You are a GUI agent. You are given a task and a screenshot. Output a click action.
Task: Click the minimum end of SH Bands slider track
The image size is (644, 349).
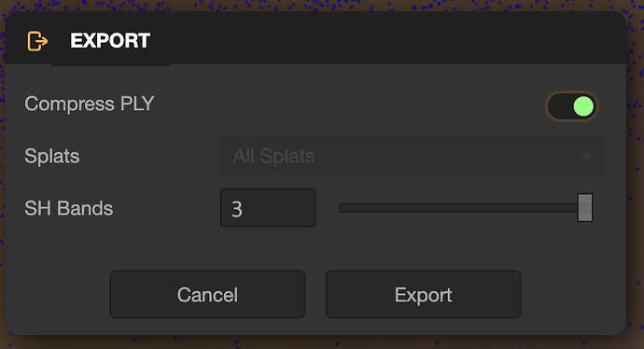click(342, 208)
